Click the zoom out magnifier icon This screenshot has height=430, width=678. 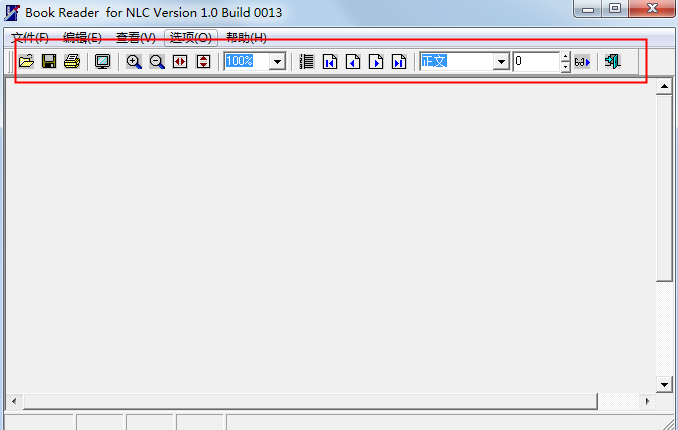tap(157, 61)
